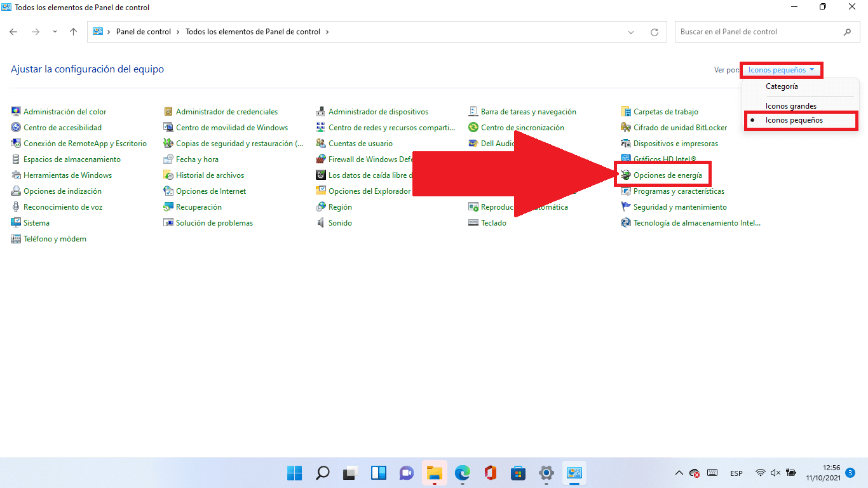Expand the address bar history dropdown
Viewport: 868px width, 488px height.
pyautogui.click(x=631, y=32)
